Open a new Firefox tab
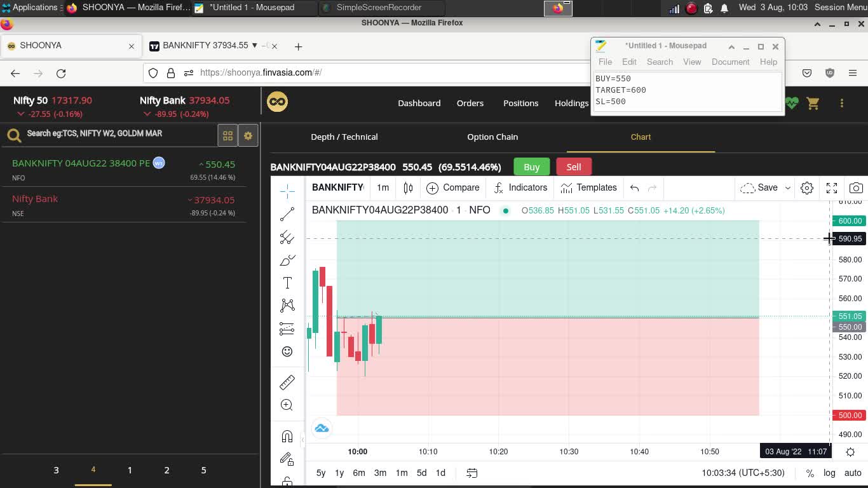The height and width of the screenshot is (488, 868). (298, 46)
